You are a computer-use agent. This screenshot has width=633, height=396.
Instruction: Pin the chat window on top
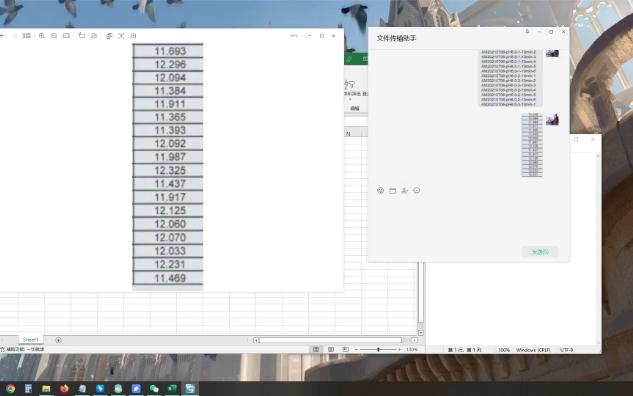pyautogui.click(x=527, y=31)
